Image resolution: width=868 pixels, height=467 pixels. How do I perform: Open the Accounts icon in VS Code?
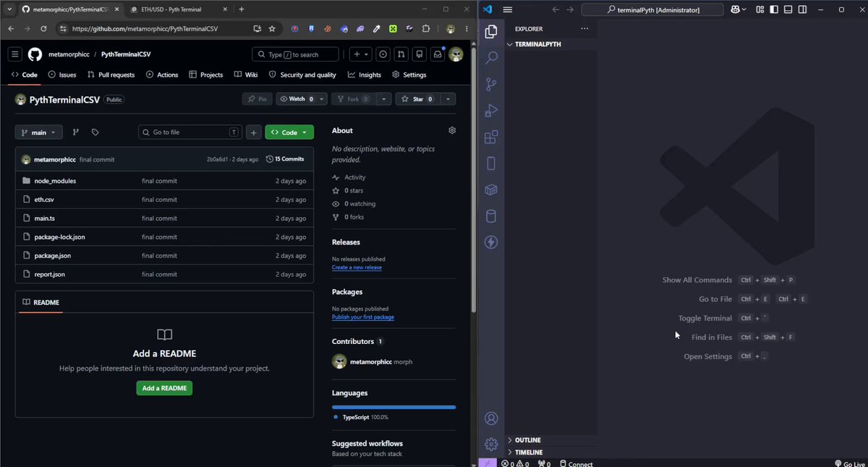coord(491,418)
